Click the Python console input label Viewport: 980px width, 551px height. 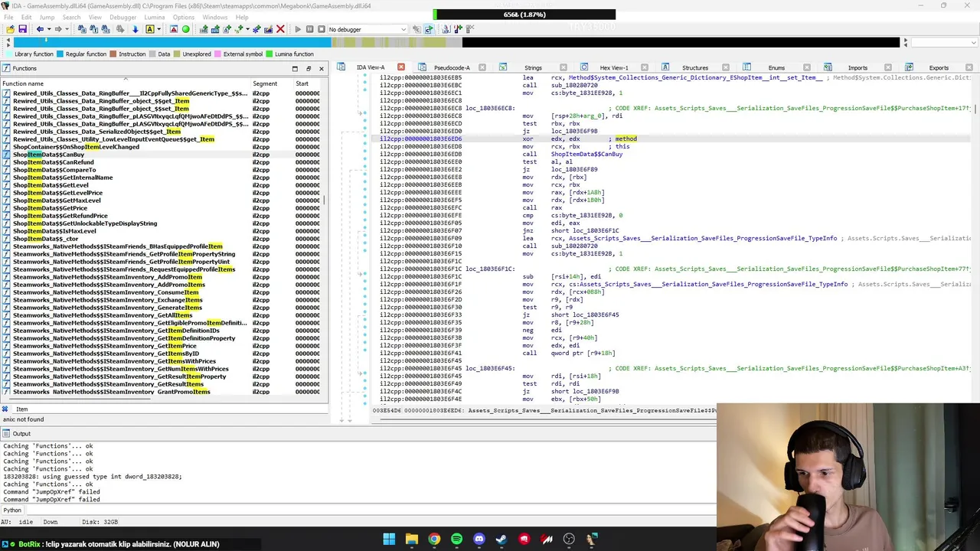[12, 510]
